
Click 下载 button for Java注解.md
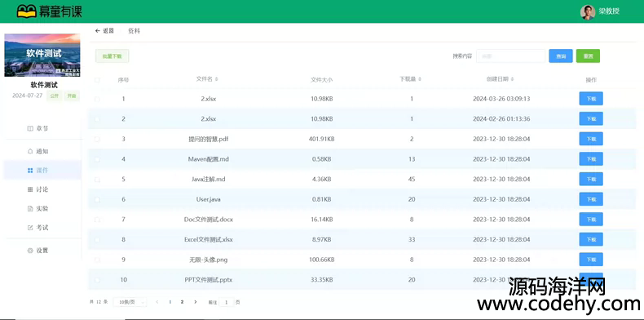(591, 179)
